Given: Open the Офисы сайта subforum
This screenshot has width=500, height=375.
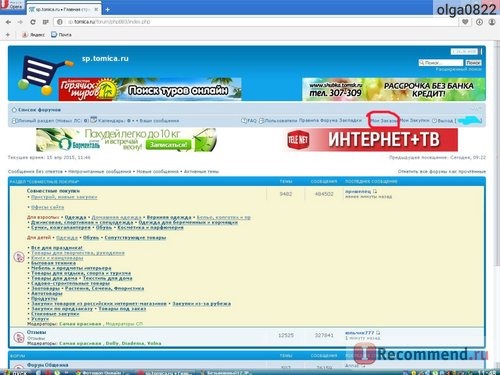Looking at the screenshot, I should [47, 207].
